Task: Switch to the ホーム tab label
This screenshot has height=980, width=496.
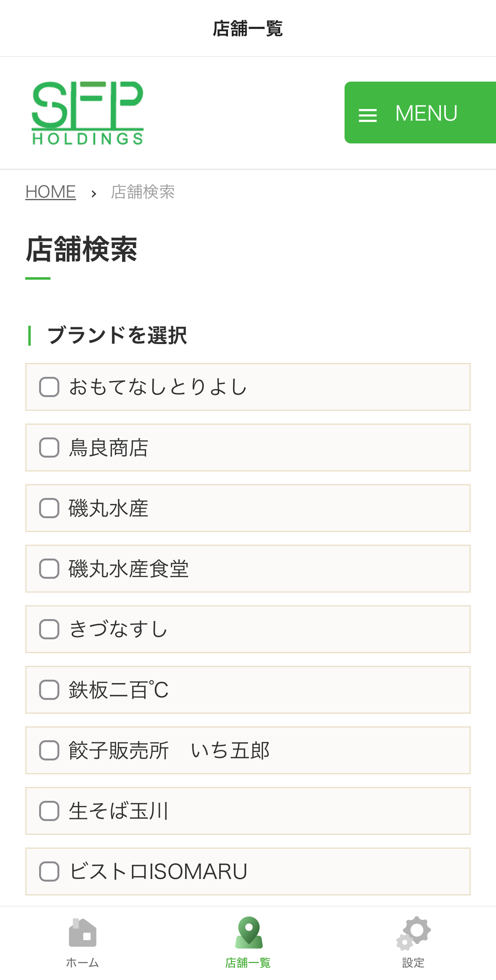Action: [82, 962]
